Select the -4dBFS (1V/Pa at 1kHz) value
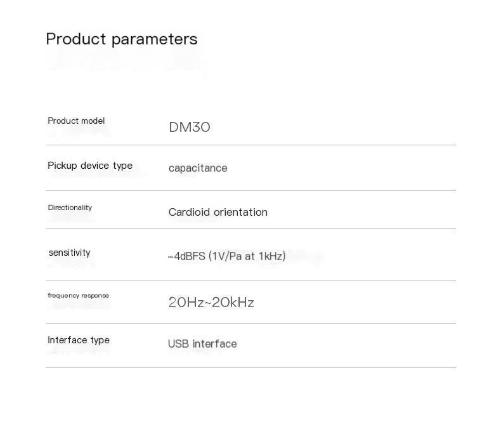 [x=227, y=256]
